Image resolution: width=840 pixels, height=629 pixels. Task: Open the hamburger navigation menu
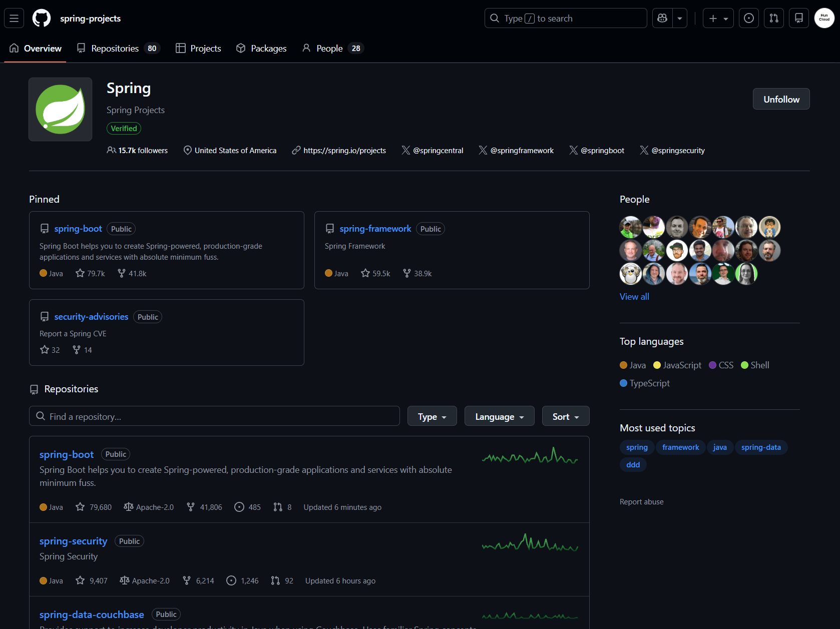(14, 18)
